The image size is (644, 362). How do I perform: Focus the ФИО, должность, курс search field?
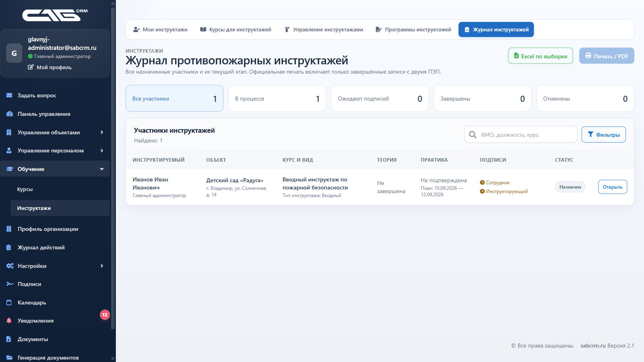[x=521, y=135]
